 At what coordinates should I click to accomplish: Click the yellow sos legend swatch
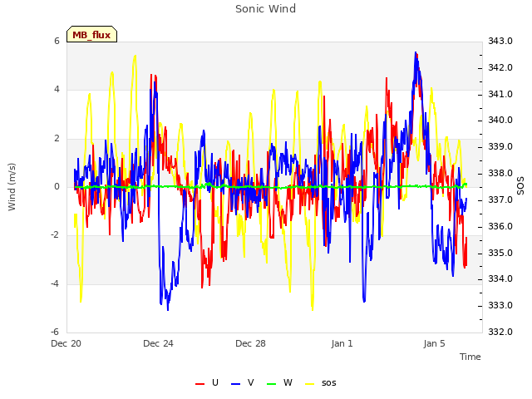[x=310, y=383]
